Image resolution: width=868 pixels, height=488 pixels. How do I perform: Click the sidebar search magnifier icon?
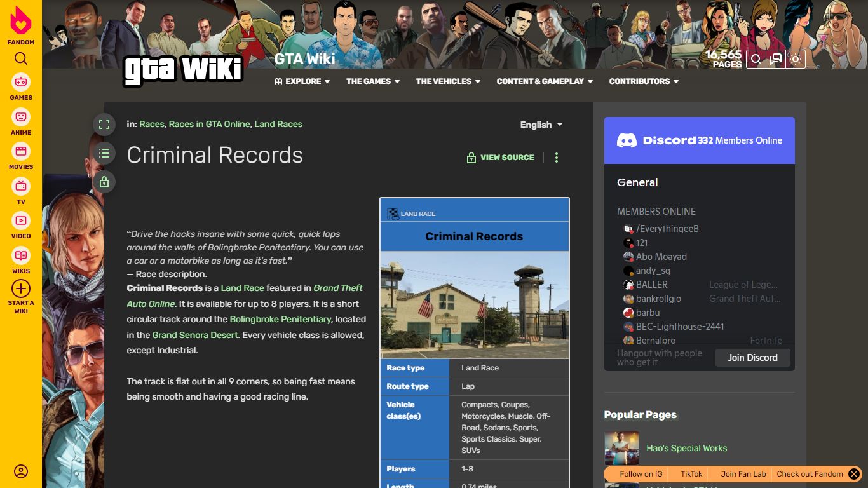click(x=21, y=59)
